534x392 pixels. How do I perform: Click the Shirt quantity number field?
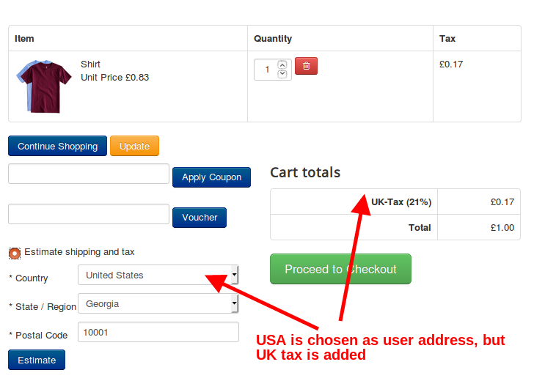coord(266,70)
